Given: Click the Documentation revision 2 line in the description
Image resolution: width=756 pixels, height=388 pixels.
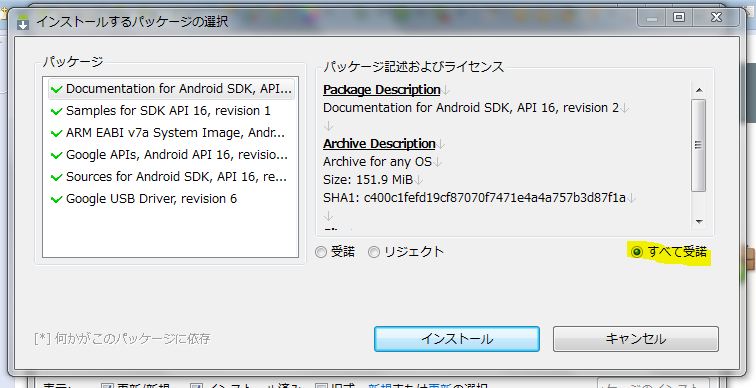Looking at the screenshot, I should click(471, 108).
